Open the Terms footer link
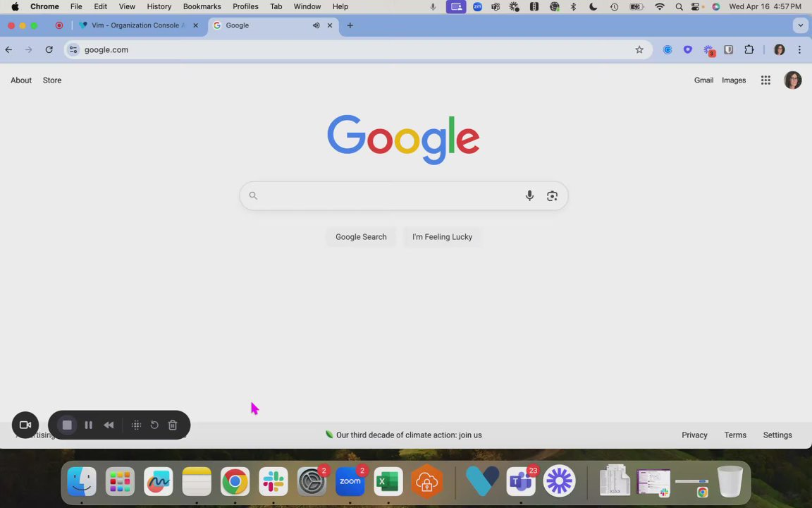This screenshot has width=812, height=508. click(x=735, y=435)
